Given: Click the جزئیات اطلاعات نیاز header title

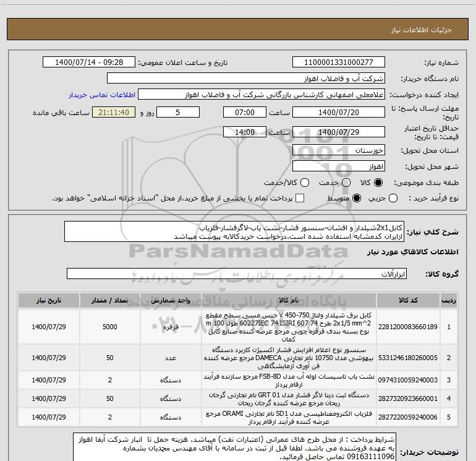Looking at the screenshot, I should 422,30.
